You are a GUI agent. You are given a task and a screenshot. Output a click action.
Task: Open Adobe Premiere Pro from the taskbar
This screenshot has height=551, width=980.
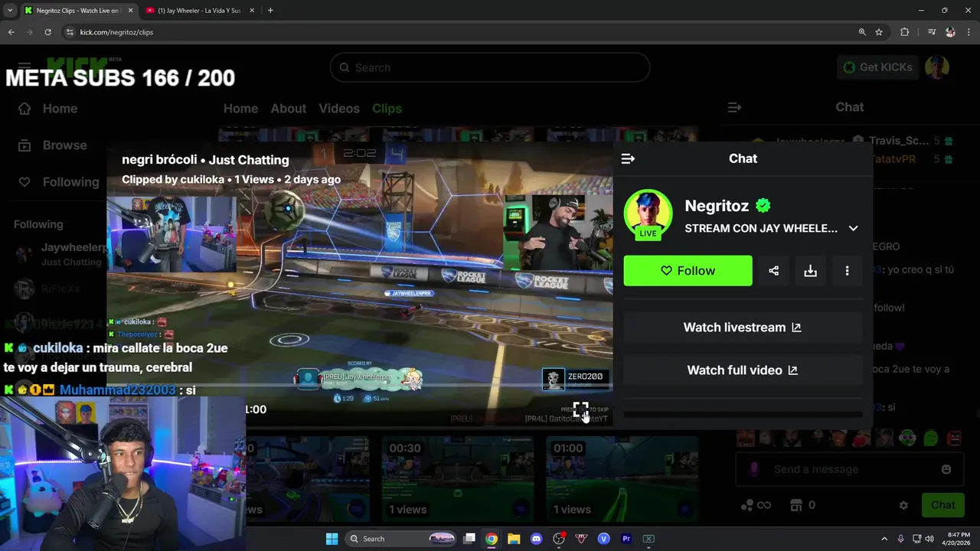pos(626,539)
